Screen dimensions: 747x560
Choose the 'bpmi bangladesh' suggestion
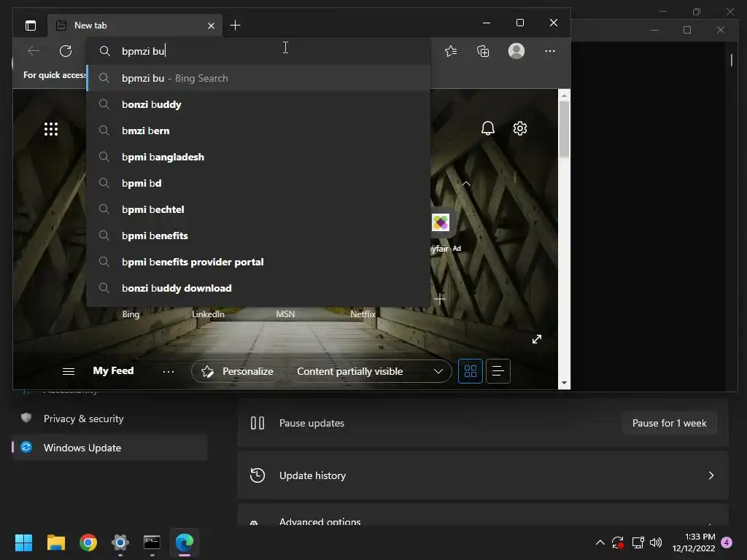click(259, 157)
